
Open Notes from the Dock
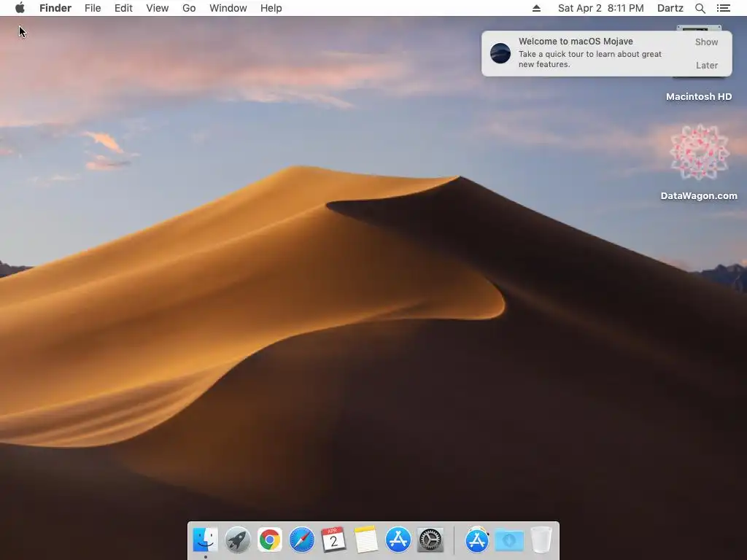[366, 540]
